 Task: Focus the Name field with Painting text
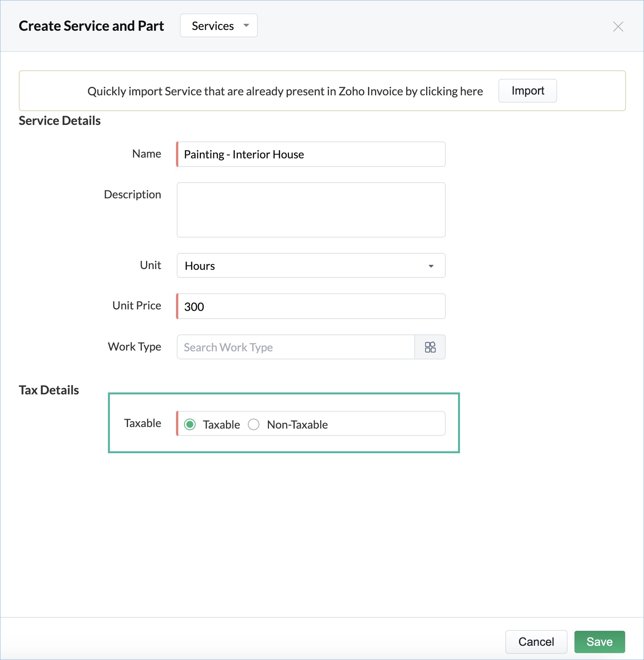[311, 154]
